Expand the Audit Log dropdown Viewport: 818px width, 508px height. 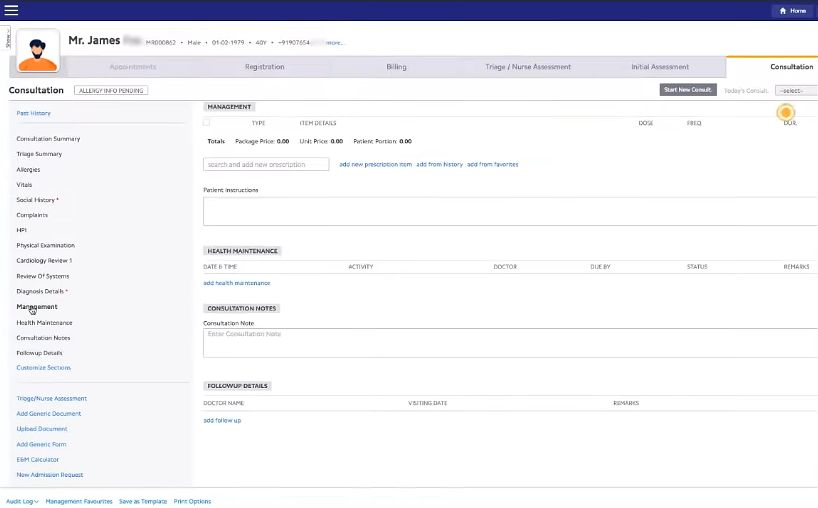(x=22, y=501)
